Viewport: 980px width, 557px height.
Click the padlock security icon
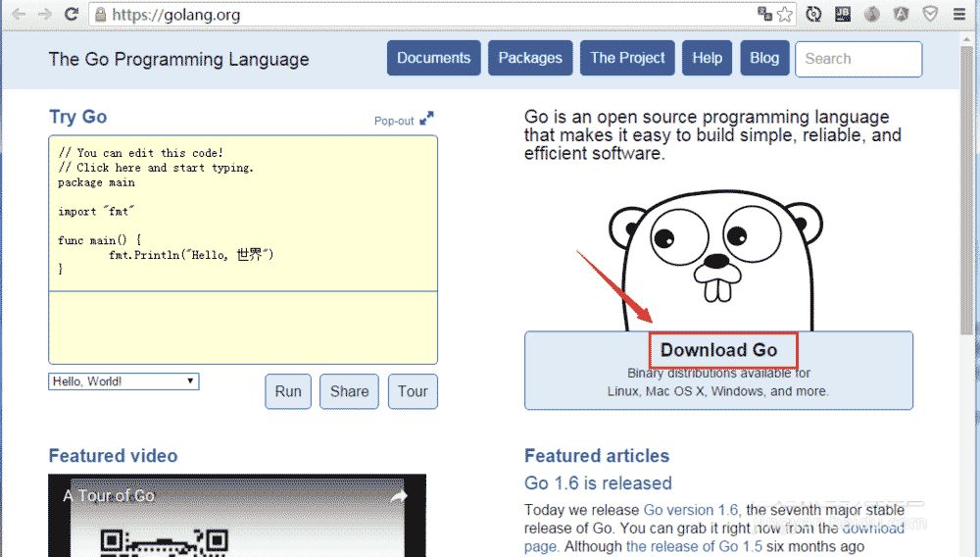(100, 15)
